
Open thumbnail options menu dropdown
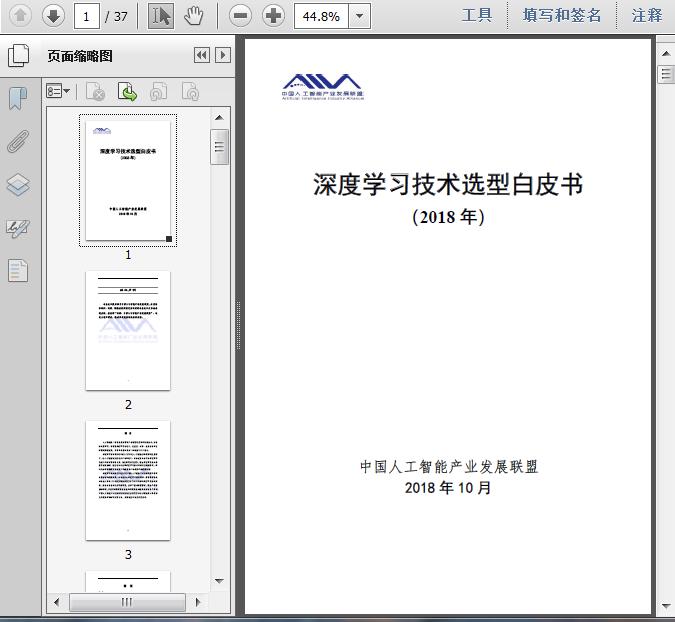[58, 91]
